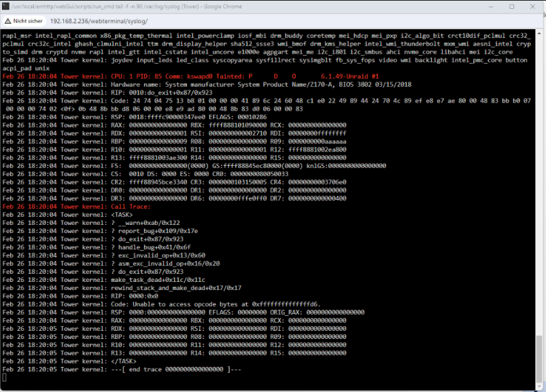Click the 'acpi_pad unix' module line
Image resolution: width=546 pixels, height=392 pixels.
26,68
